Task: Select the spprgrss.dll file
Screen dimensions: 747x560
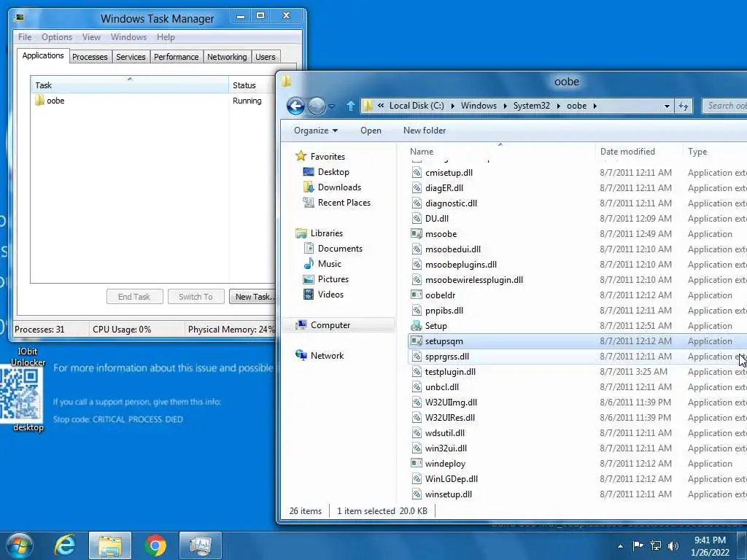Action: 446,356
